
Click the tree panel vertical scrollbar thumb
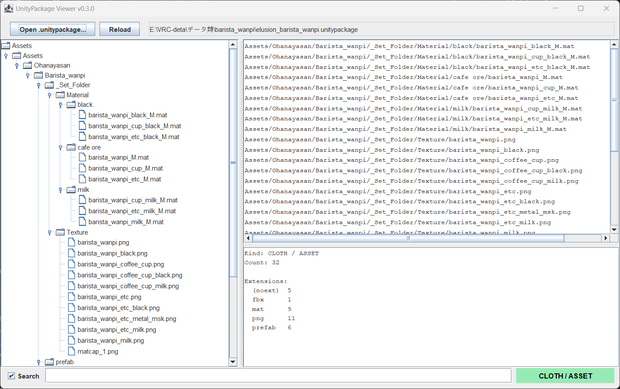[233, 162]
